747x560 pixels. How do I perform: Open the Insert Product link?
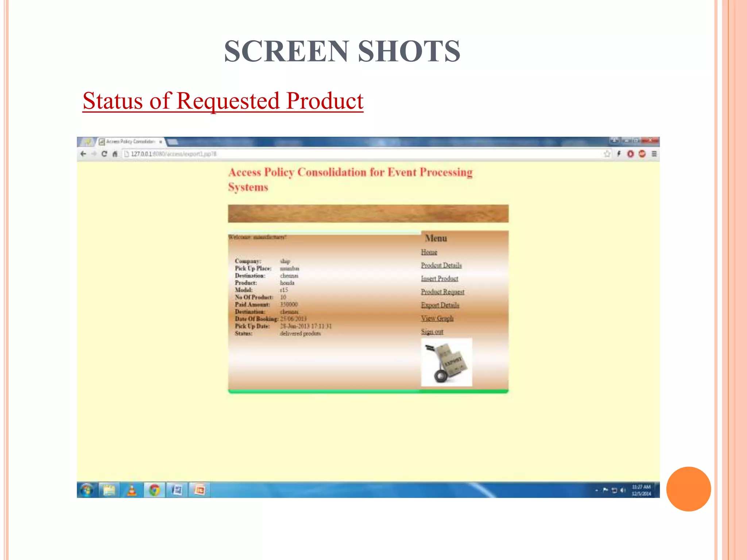440,279
